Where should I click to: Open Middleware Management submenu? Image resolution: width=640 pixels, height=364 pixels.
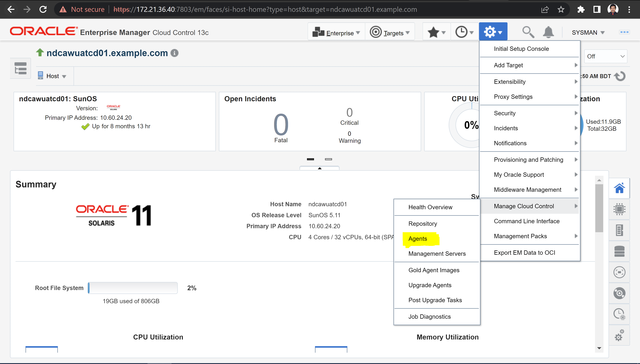click(x=529, y=190)
